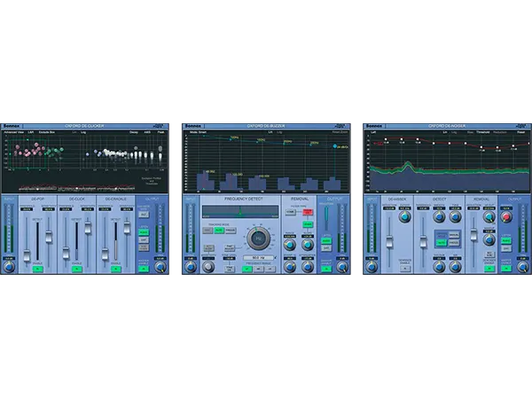
Task: Click the options icon at De-Clicker title right
Action: [x=159, y=126]
